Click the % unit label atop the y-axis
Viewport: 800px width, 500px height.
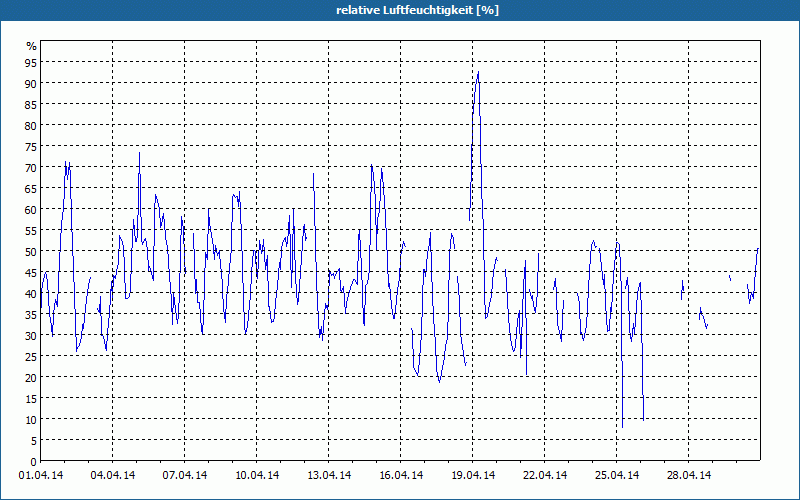click(x=31, y=46)
